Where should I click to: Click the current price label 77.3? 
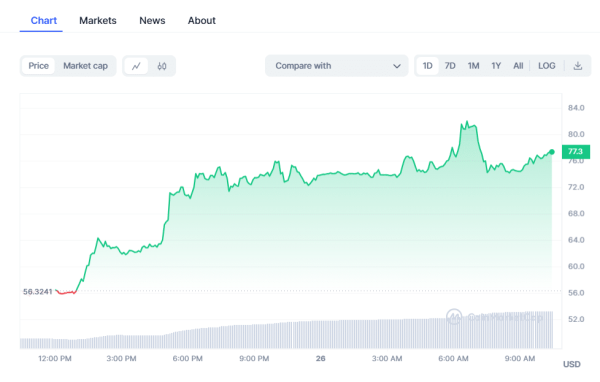[576, 152]
